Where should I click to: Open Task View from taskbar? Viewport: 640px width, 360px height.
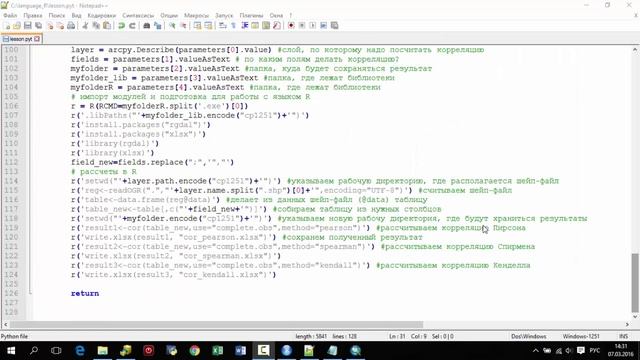[56, 351]
